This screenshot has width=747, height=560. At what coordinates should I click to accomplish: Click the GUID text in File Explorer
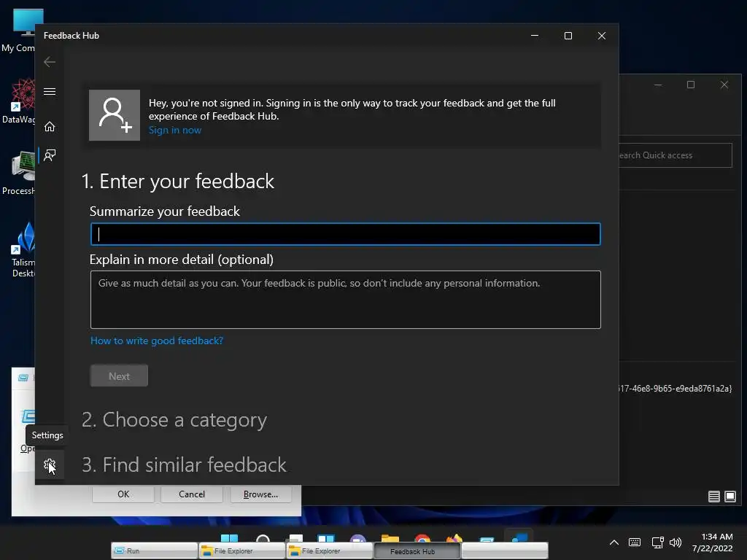[x=676, y=389]
